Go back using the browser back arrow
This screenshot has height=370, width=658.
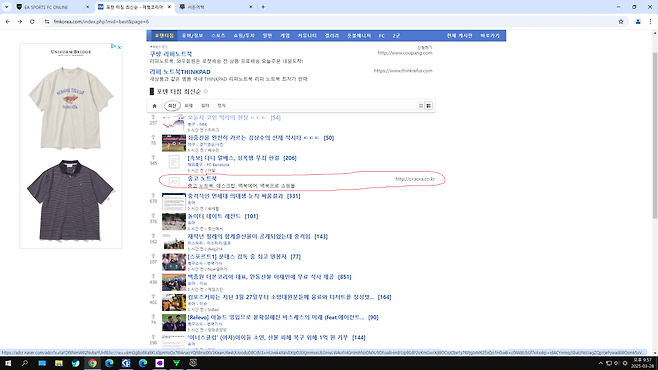coord(8,21)
